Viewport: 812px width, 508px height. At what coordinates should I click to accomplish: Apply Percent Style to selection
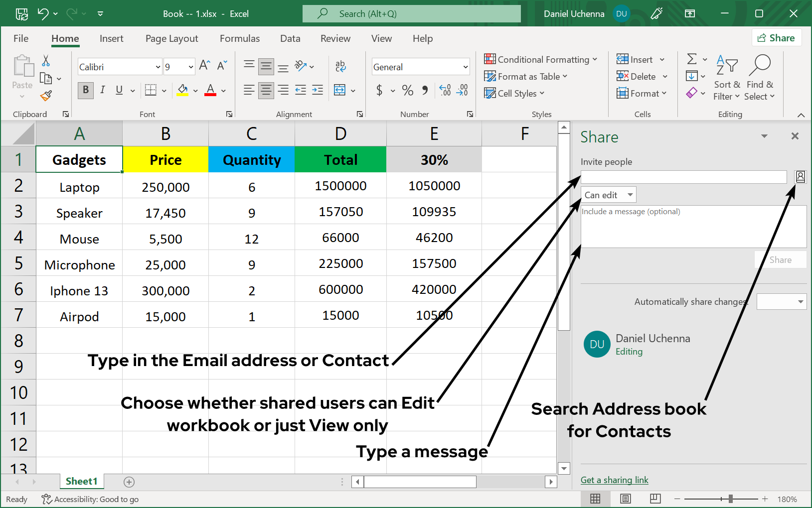[407, 90]
